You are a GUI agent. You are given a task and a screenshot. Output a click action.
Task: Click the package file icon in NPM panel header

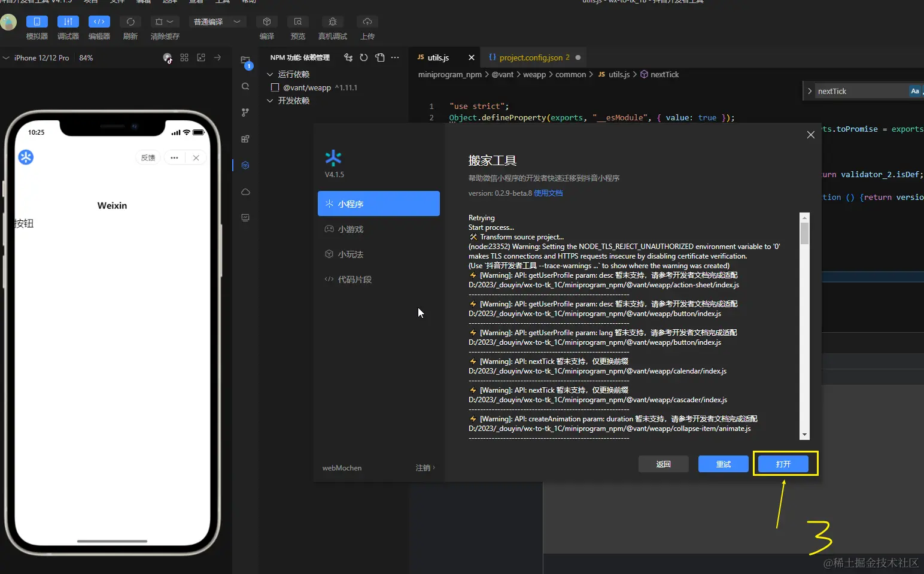click(x=380, y=57)
